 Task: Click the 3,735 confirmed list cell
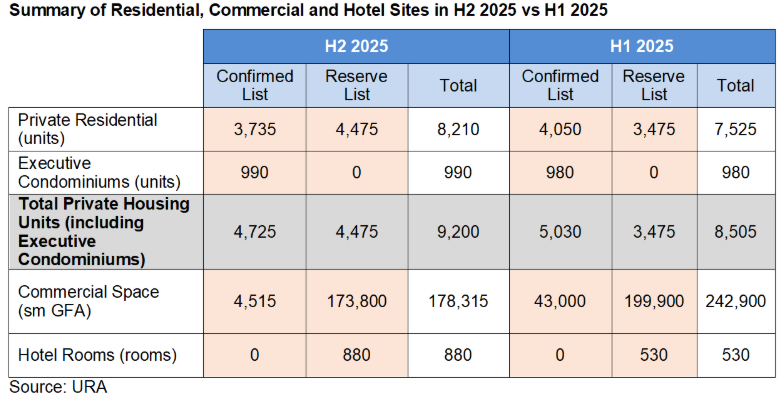[255, 130]
